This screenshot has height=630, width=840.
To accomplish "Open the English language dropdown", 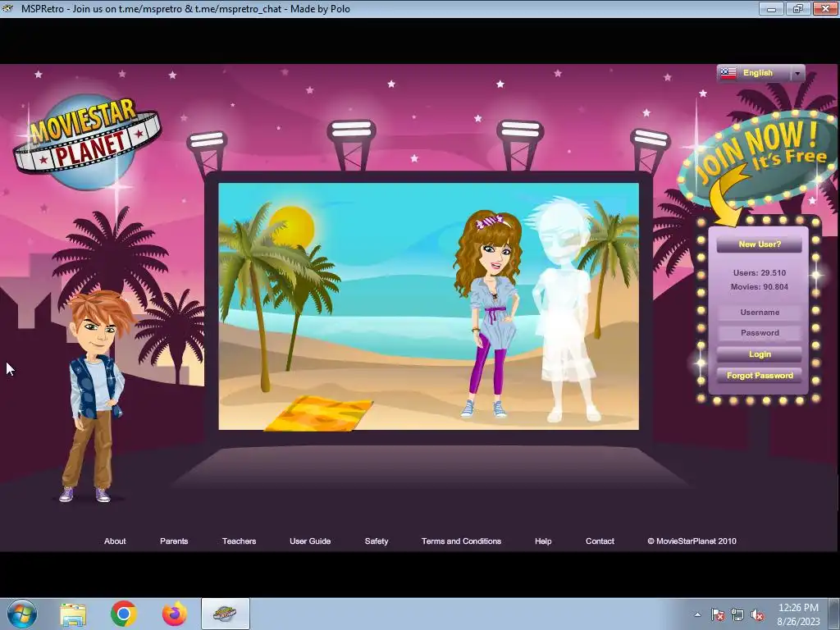I will (x=760, y=73).
